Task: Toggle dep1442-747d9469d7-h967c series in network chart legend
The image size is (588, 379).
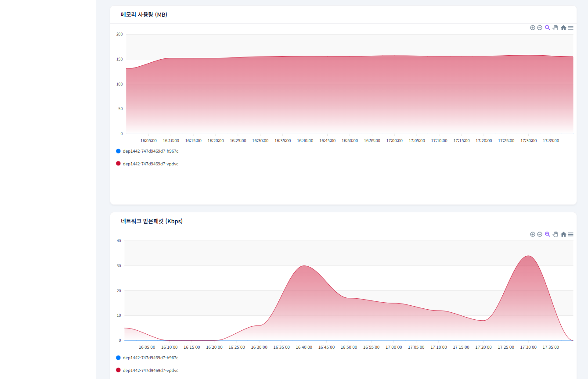Action: click(150, 358)
